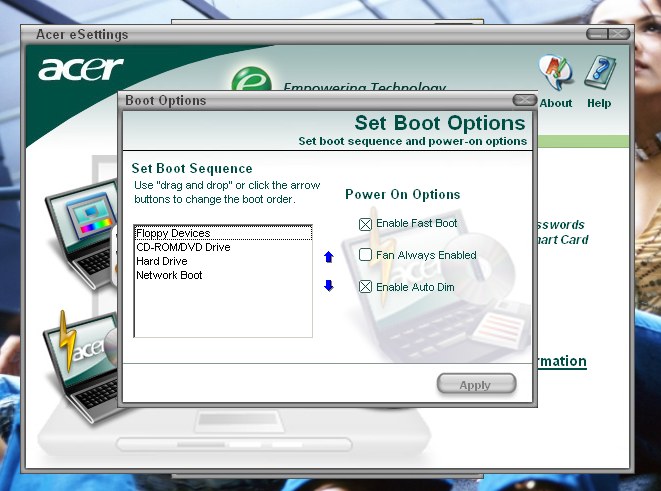Image resolution: width=661 pixels, height=491 pixels.
Task: Move selected boot device down with arrow
Action: point(329,286)
